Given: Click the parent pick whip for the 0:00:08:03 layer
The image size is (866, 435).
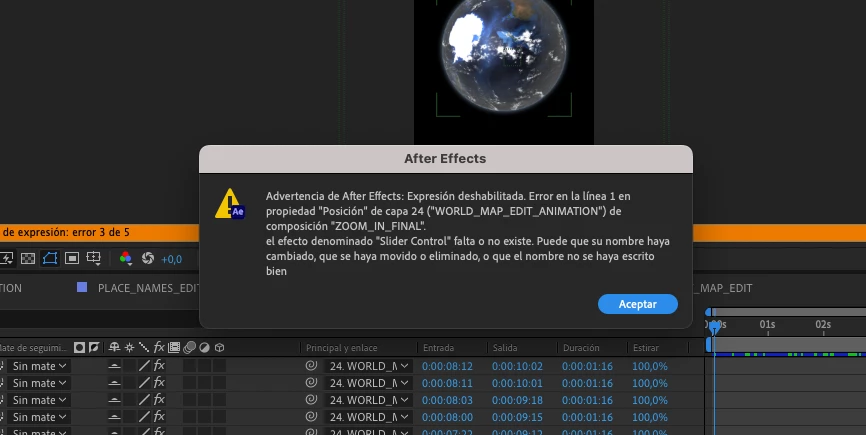Looking at the screenshot, I should [x=311, y=400].
